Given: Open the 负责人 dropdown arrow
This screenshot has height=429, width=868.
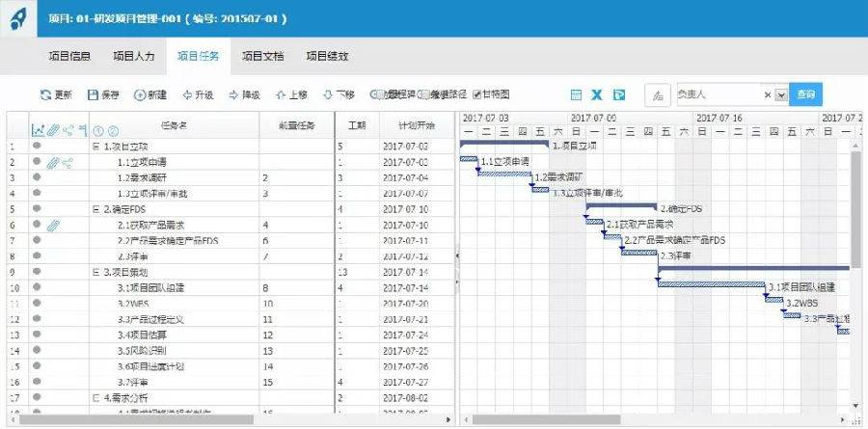Looking at the screenshot, I should pos(780,95).
